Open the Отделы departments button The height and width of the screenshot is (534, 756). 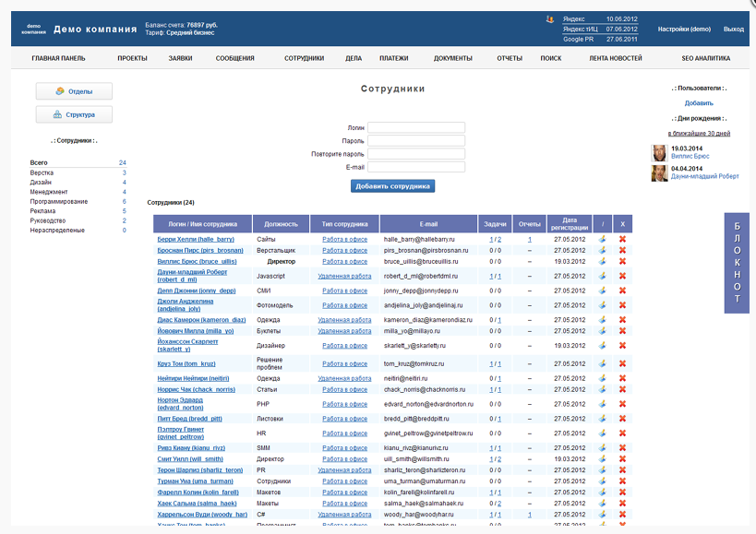(74, 91)
